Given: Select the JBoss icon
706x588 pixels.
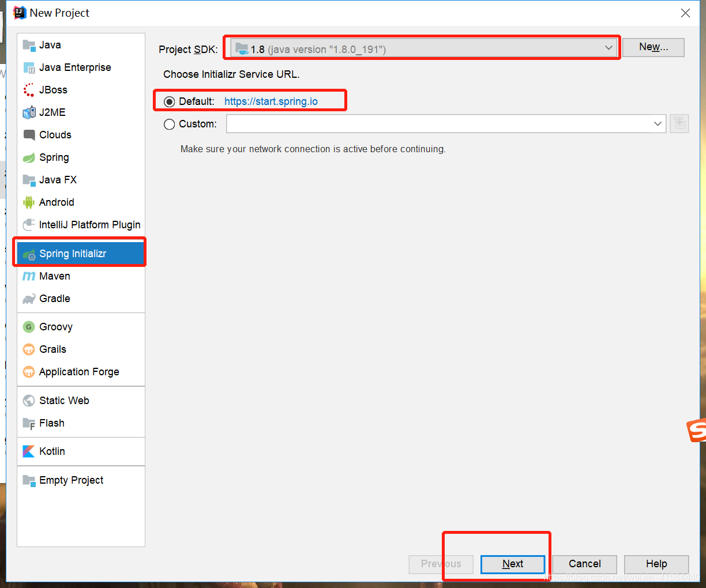Looking at the screenshot, I should coord(29,90).
